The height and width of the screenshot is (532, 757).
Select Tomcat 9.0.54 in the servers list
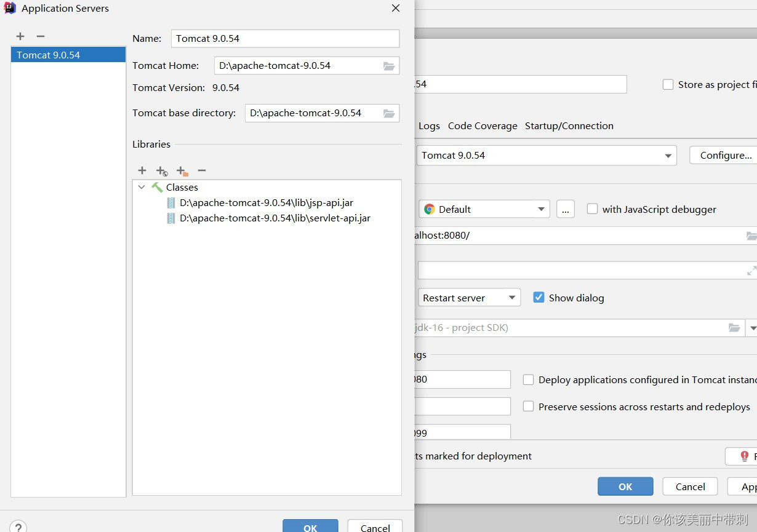(x=68, y=55)
